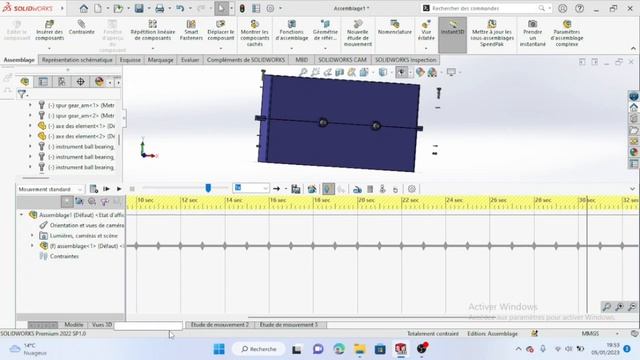
Task: Click Save Animation icon in motion toolbar
Action: coord(296,189)
